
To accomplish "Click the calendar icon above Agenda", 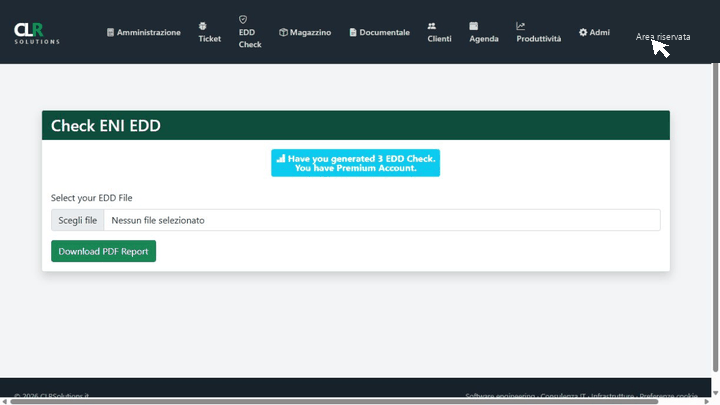I will [x=473, y=26].
